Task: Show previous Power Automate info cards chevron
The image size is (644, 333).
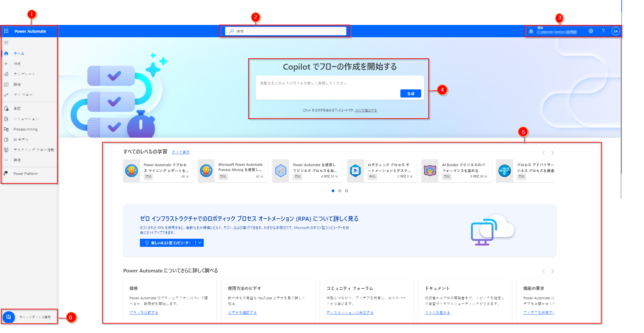Action: [544, 271]
